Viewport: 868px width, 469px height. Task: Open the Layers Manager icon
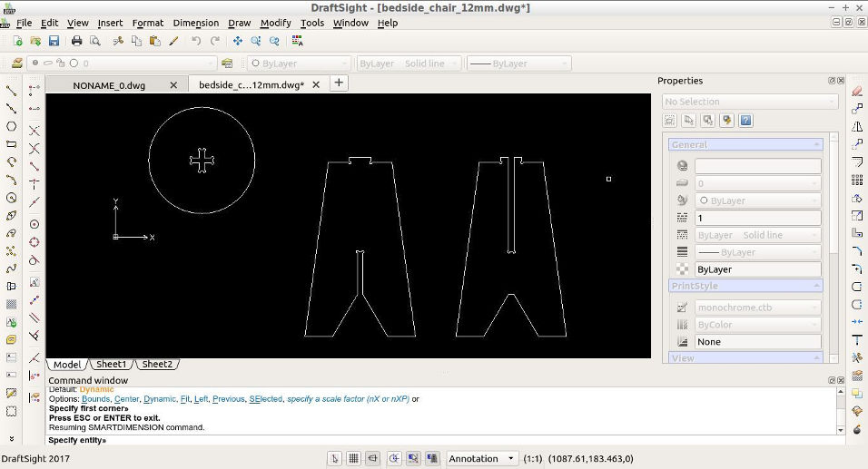(17, 64)
